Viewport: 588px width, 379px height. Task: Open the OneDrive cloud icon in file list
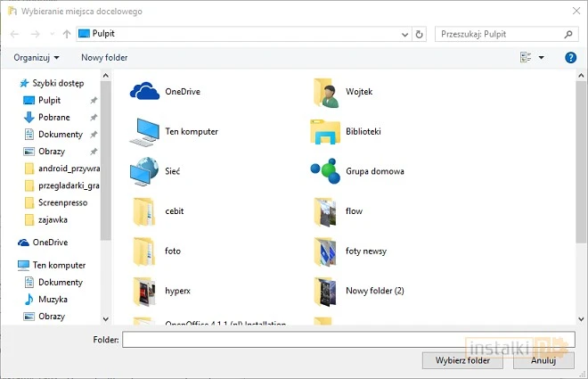pos(144,90)
